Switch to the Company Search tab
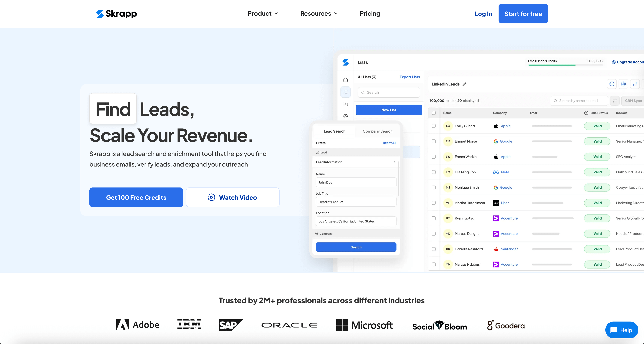 pos(377,131)
